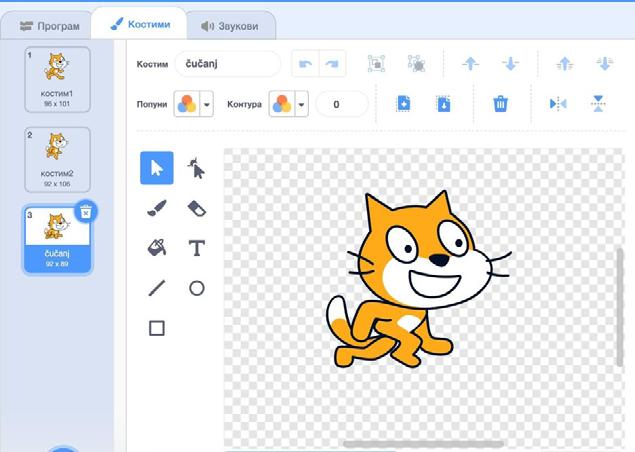Click the Group objects icon

point(376,64)
